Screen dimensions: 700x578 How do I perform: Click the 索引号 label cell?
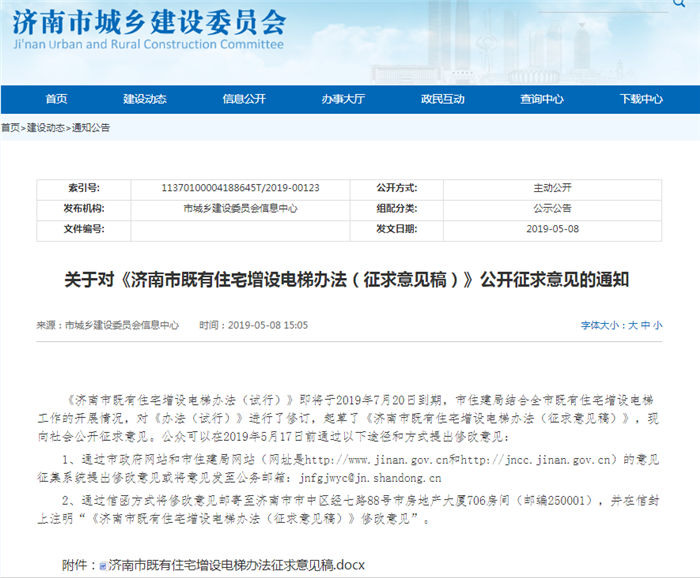tap(84, 188)
